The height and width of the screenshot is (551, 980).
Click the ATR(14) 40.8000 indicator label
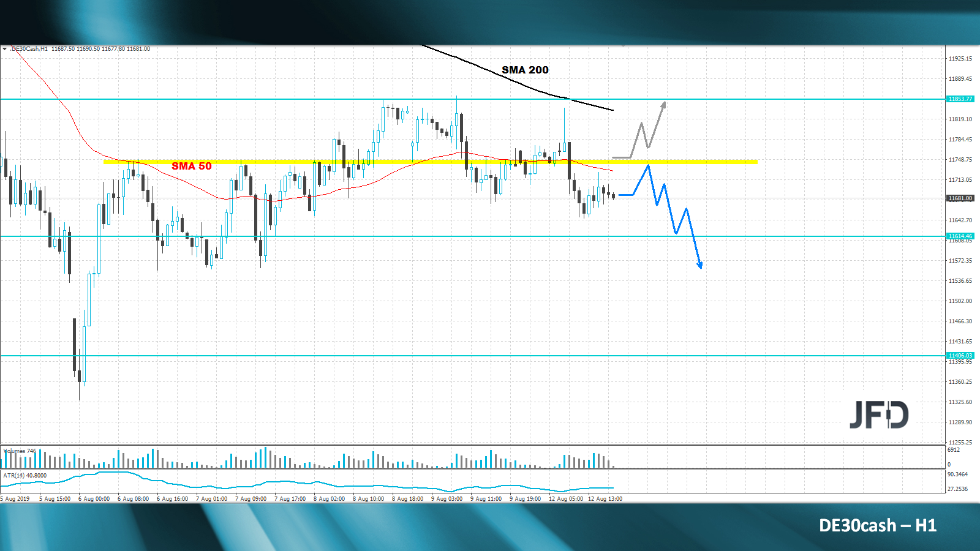pos(24,476)
